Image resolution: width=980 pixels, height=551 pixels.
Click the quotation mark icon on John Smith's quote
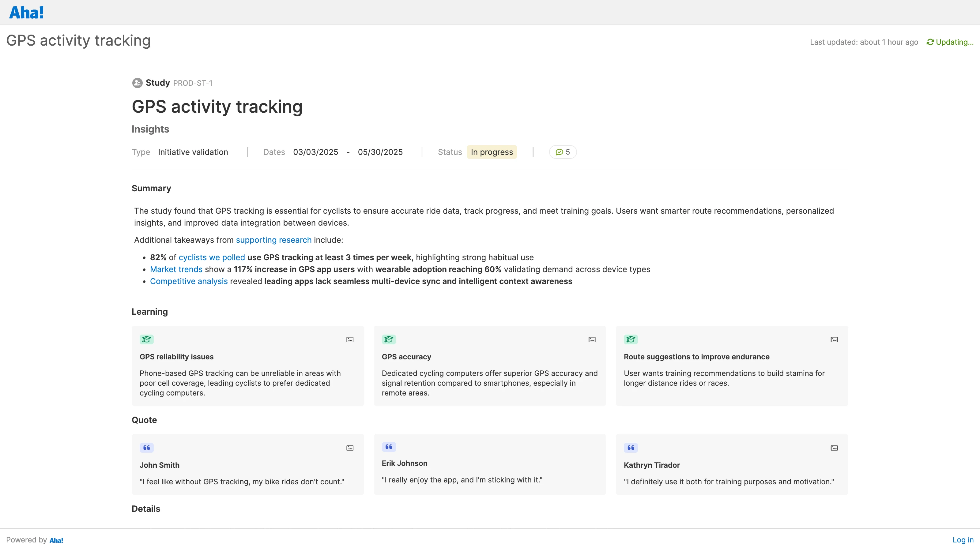[x=146, y=448]
